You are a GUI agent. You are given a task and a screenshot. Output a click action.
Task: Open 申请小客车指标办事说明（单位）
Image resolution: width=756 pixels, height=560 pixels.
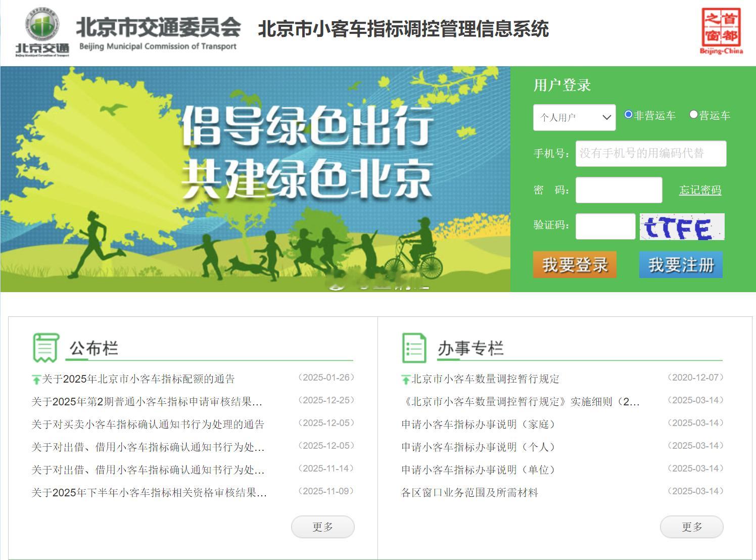click(478, 470)
